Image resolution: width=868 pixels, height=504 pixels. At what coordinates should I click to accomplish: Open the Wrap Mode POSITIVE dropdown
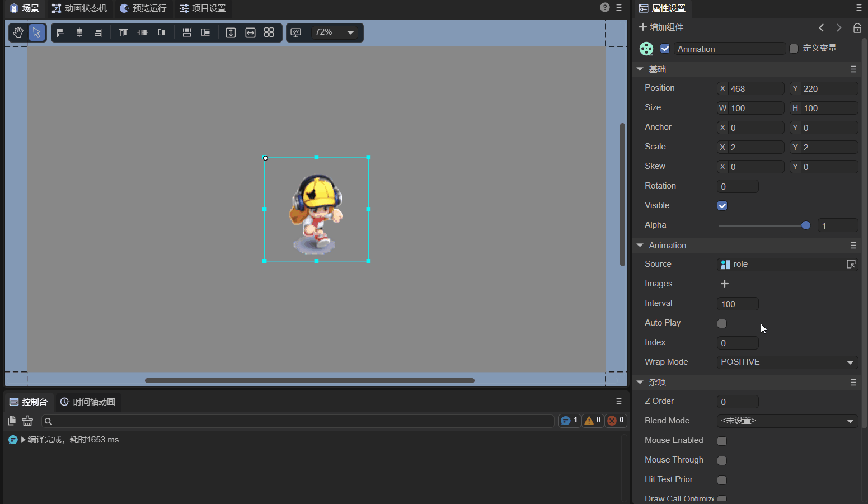point(787,362)
